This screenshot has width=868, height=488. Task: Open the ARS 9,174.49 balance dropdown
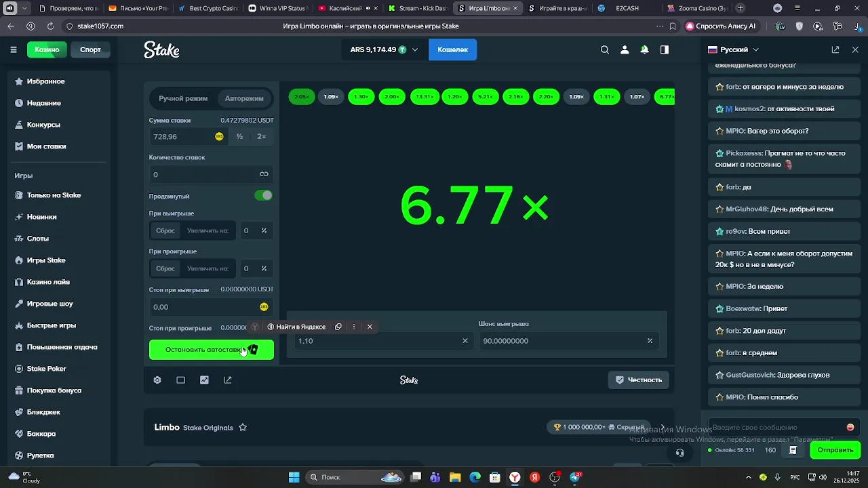point(384,49)
